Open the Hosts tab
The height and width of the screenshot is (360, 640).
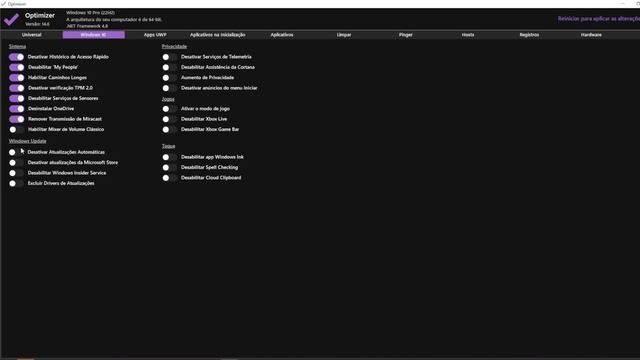pyautogui.click(x=468, y=35)
